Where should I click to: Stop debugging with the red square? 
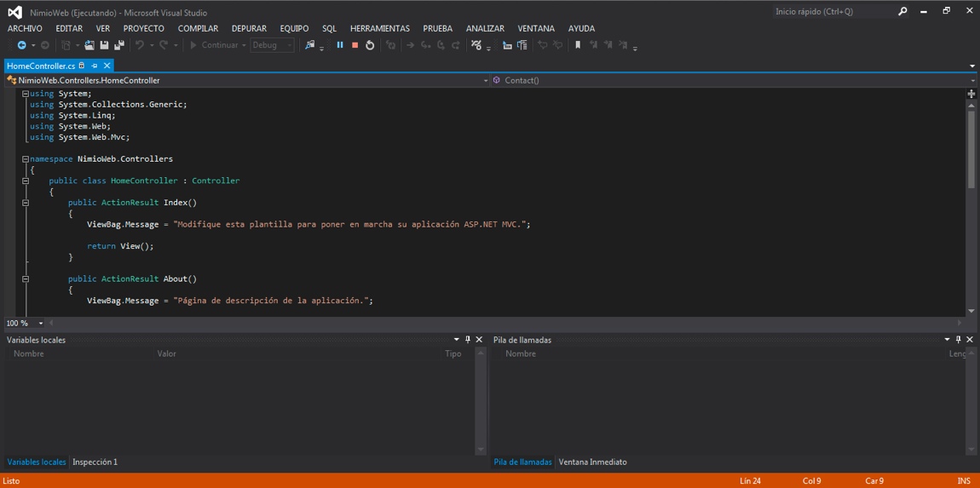[355, 45]
